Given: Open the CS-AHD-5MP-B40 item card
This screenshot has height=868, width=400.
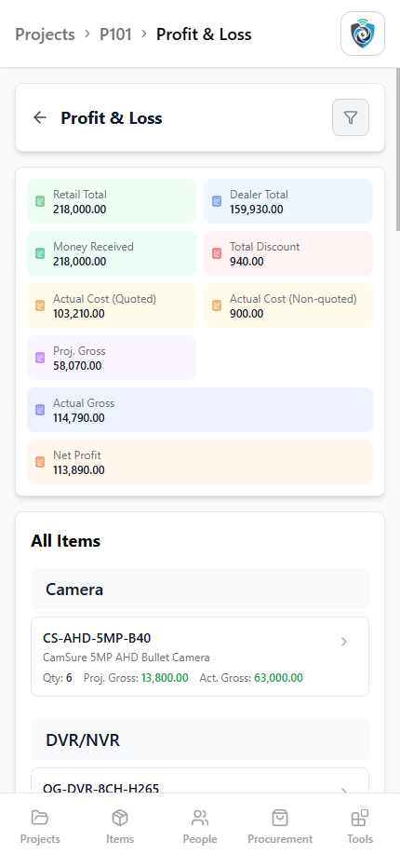Looking at the screenshot, I should [200, 657].
